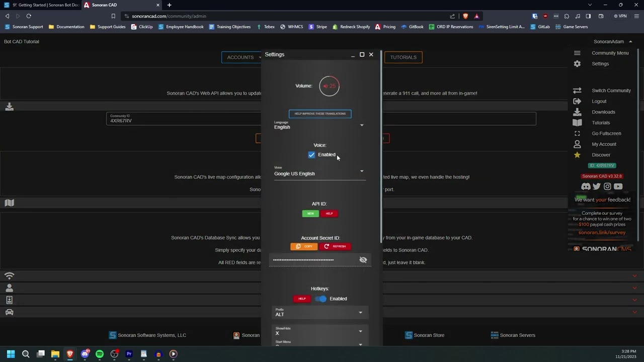Click the Settings dialog scrollbar
This screenshot has height=362, width=644.
pos(381,147)
